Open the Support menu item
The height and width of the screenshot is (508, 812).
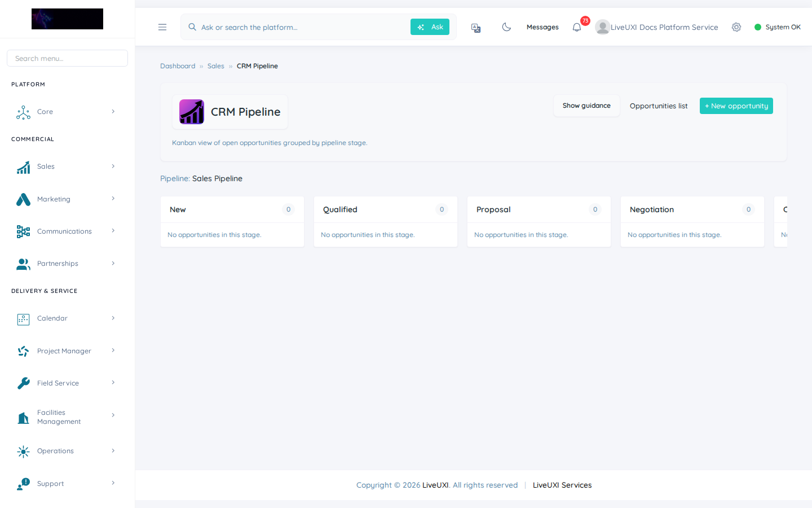click(x=67, y=484)
